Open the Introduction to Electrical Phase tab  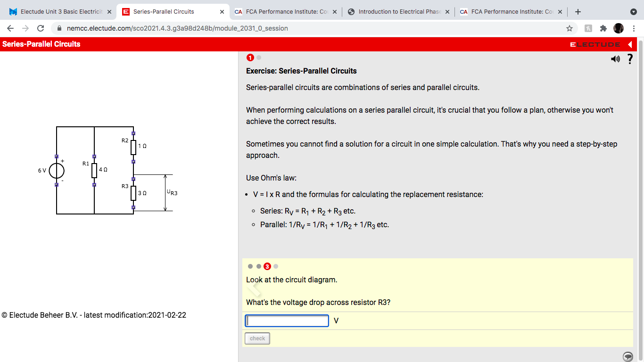398,12
